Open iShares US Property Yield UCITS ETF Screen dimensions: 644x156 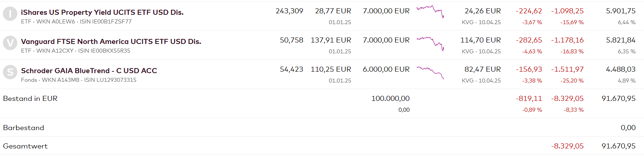tap(102, 12)
